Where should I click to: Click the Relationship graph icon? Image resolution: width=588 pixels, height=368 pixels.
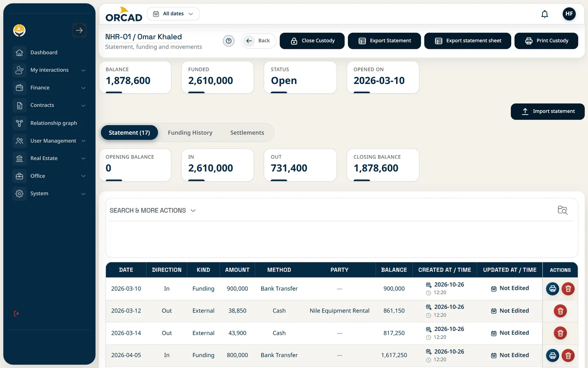click(x=19, y=123)
